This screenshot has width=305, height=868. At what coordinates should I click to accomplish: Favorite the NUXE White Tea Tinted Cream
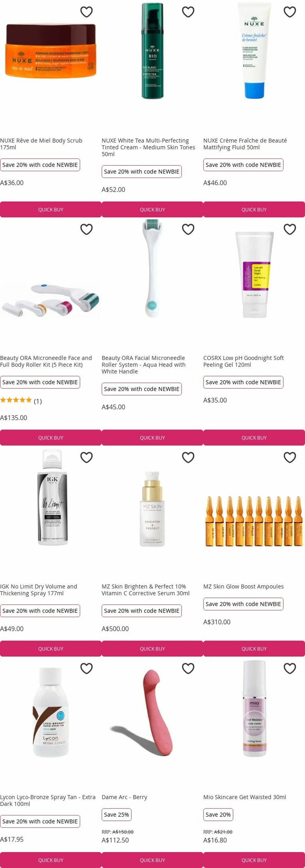[188, 12]
